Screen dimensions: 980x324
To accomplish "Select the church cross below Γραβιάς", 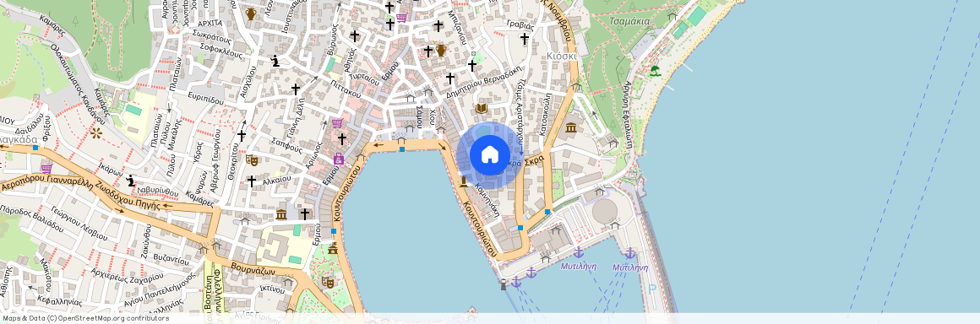I will (524, 39).
